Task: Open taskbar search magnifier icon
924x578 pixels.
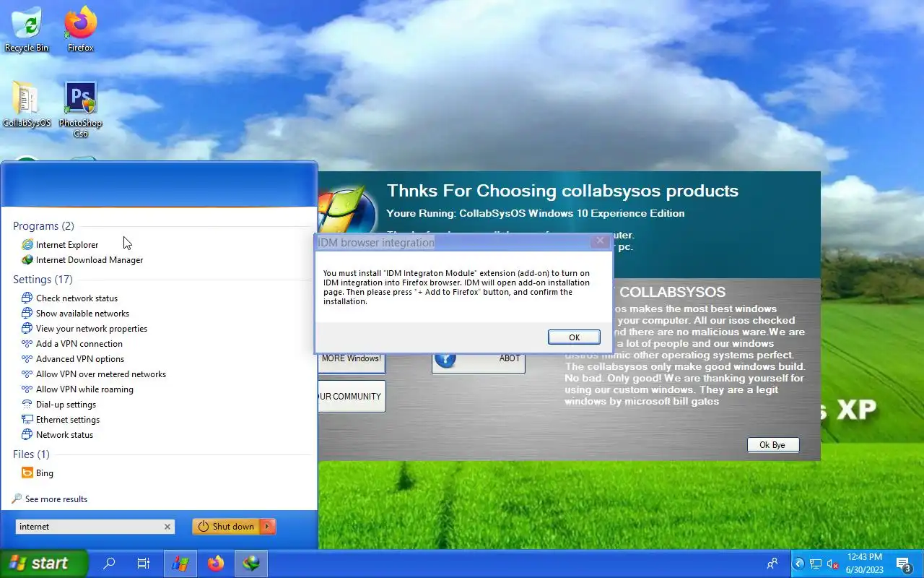Action: pos(109,564)
